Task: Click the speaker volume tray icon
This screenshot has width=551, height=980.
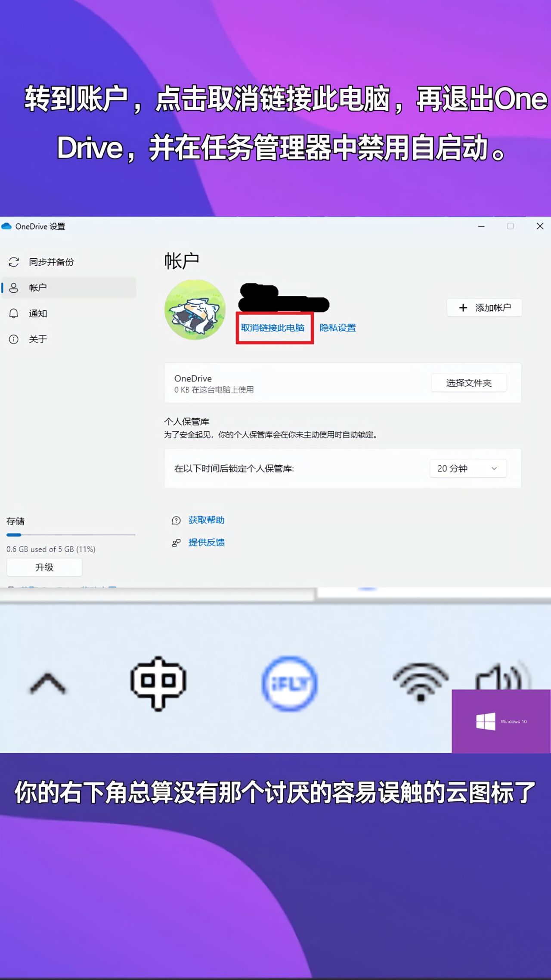Action: coord(502,676)
